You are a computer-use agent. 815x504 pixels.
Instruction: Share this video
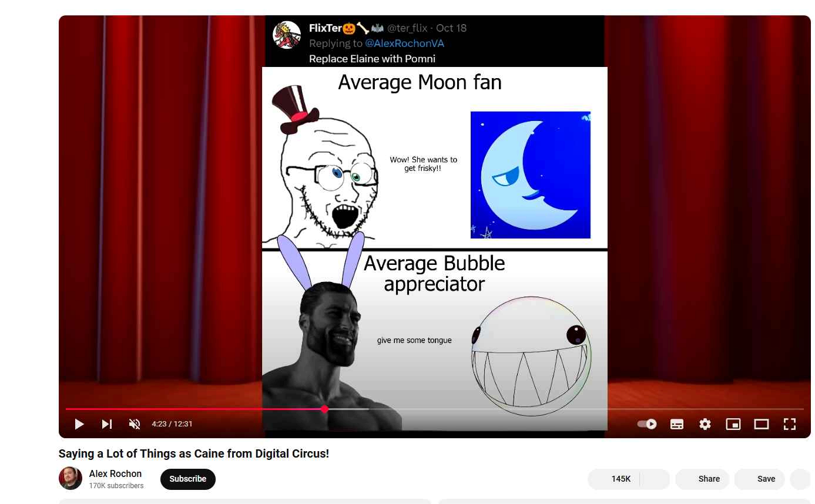click(x=702, y=479)
